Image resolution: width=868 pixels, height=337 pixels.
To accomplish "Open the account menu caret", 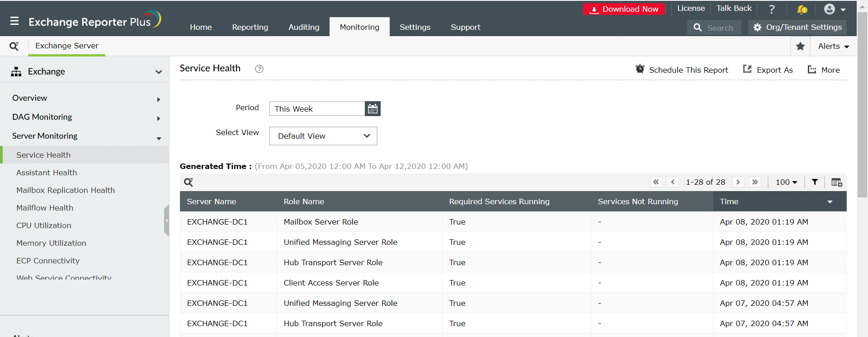I will click(843, 9).
